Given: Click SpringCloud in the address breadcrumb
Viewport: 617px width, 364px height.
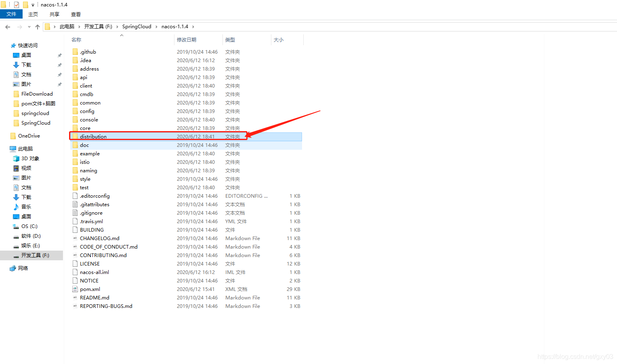Looking at the screenshot, I should pos(137,27).
